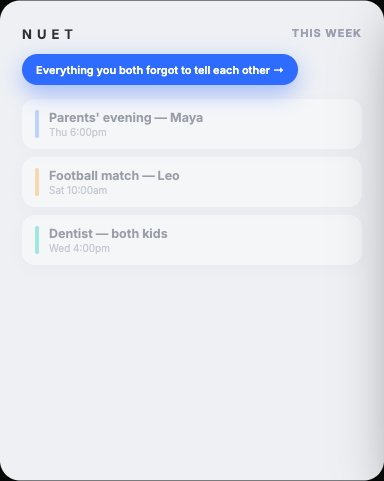Click empty right side of Parents' evening card

point(283,124)
